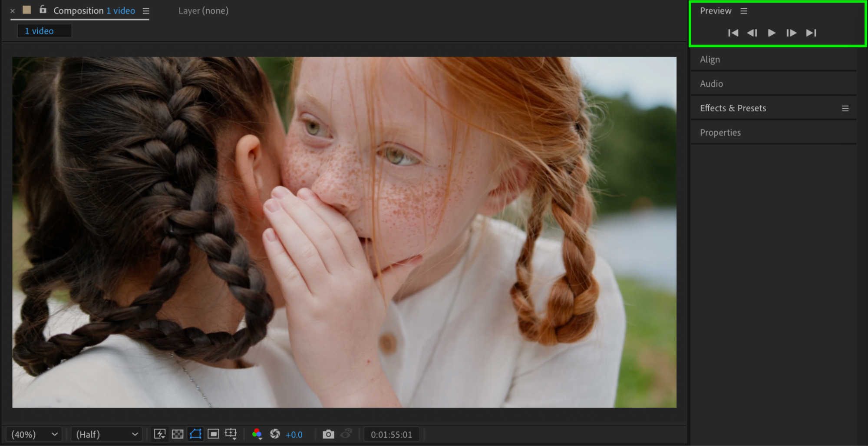Open the Half resolution dropdown
Image resolution: width=868 pixels, height=446 pixels.
click(x=106, y=434)
